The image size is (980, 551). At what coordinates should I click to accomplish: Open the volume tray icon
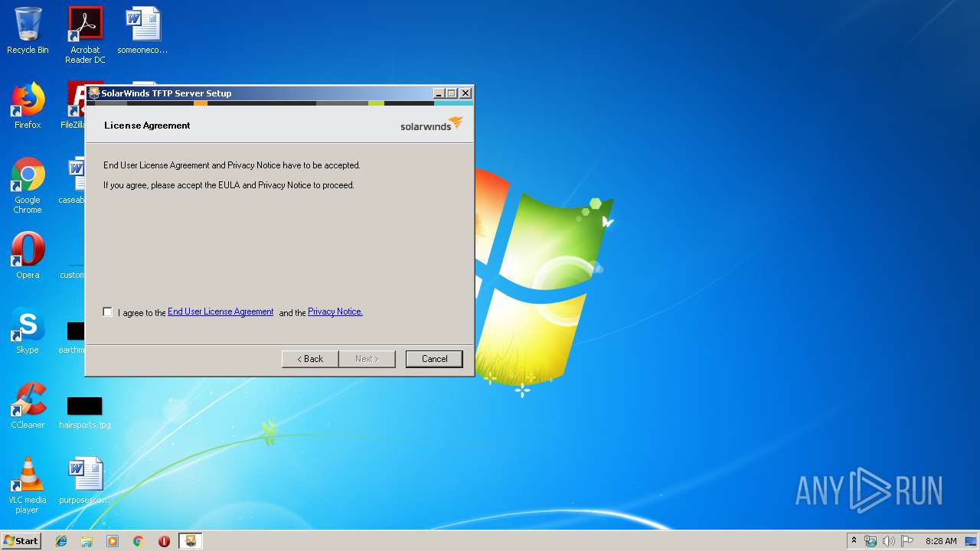coord(889,541)
